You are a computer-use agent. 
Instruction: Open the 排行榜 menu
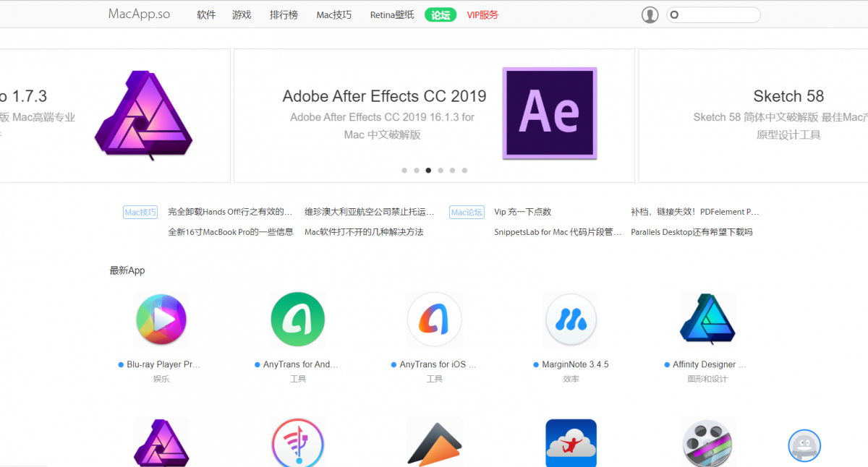(284, 14)
